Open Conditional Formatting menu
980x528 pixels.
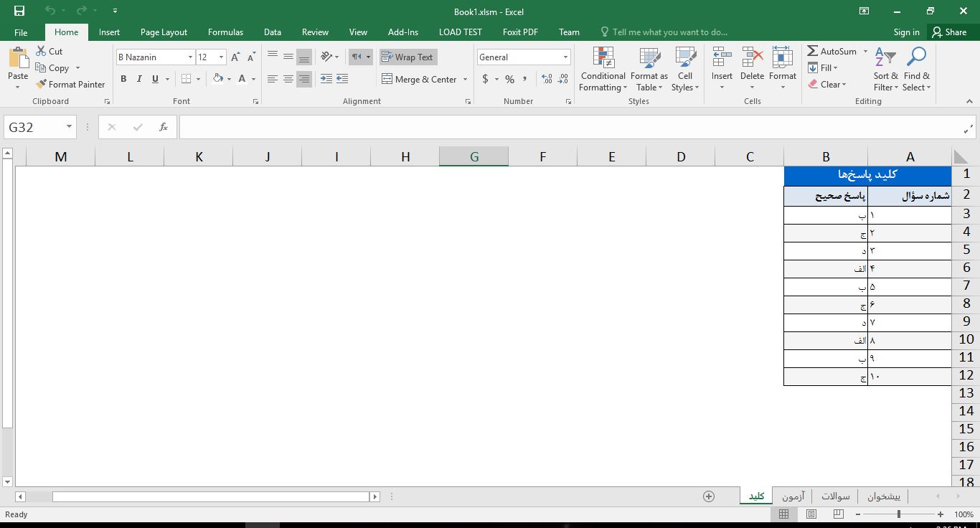(603, 70)
